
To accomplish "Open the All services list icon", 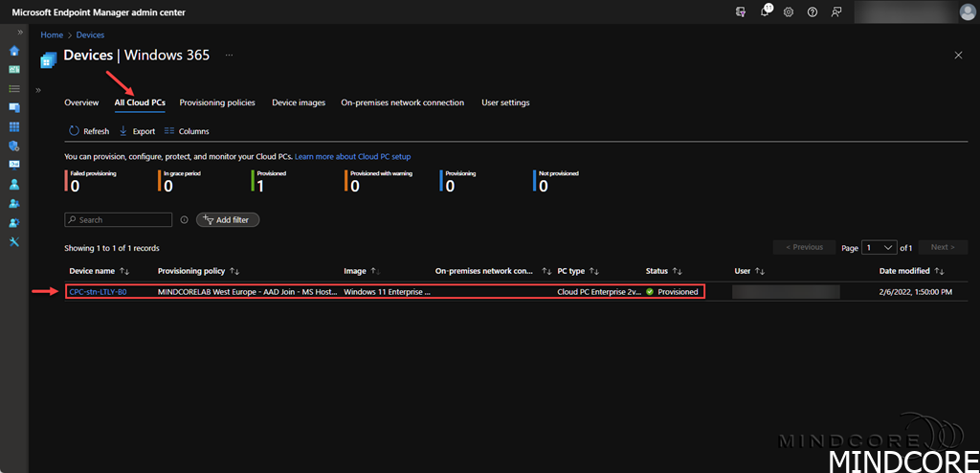I will tap(14, 88).
